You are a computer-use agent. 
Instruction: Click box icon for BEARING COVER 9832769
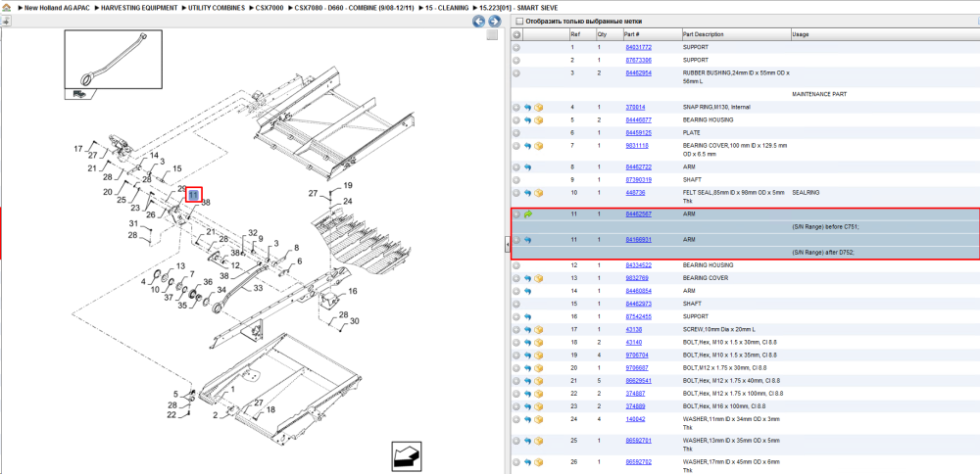tap(538, 278)
